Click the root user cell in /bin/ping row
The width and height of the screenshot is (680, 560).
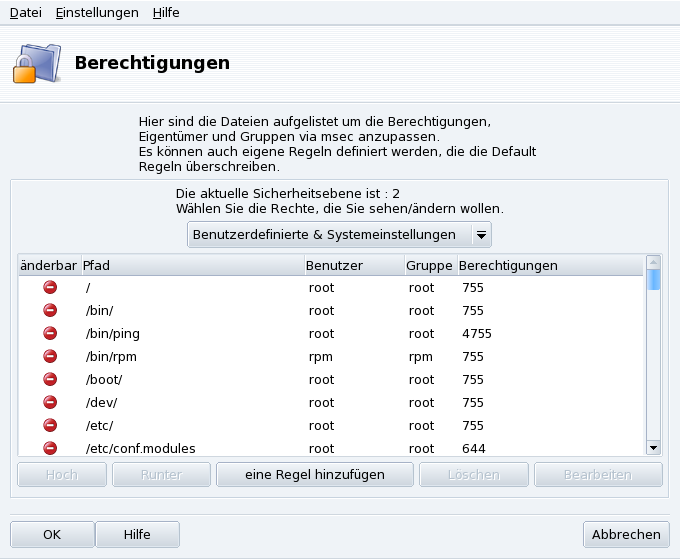321,334
